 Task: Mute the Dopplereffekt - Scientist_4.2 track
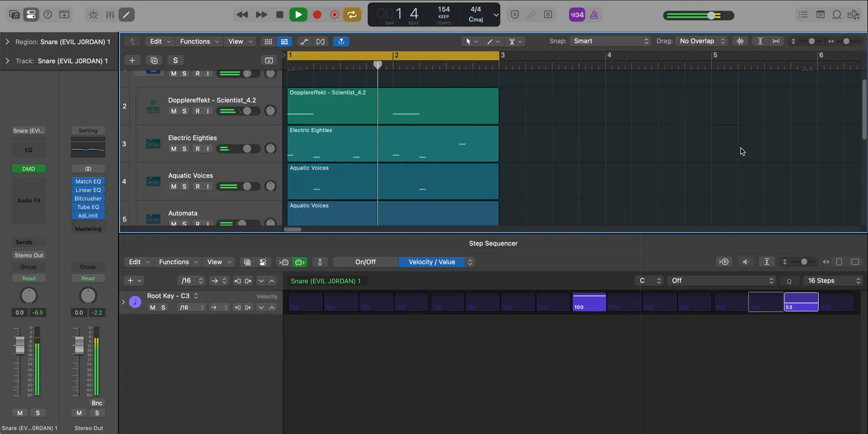(174, 111)
